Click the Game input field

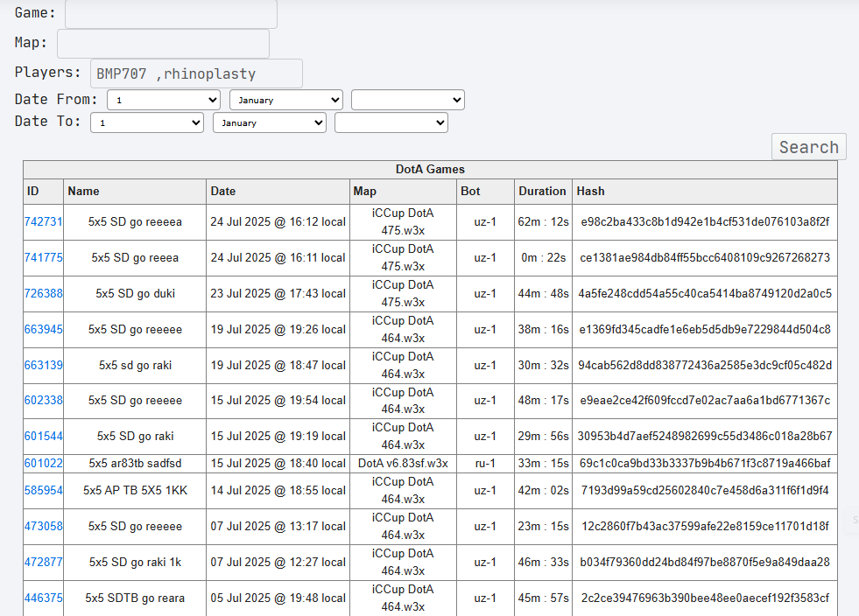coord(171,14)
